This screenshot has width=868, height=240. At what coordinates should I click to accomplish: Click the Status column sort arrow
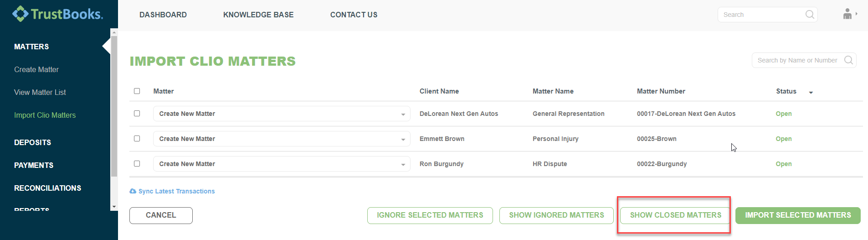[811, 92]
